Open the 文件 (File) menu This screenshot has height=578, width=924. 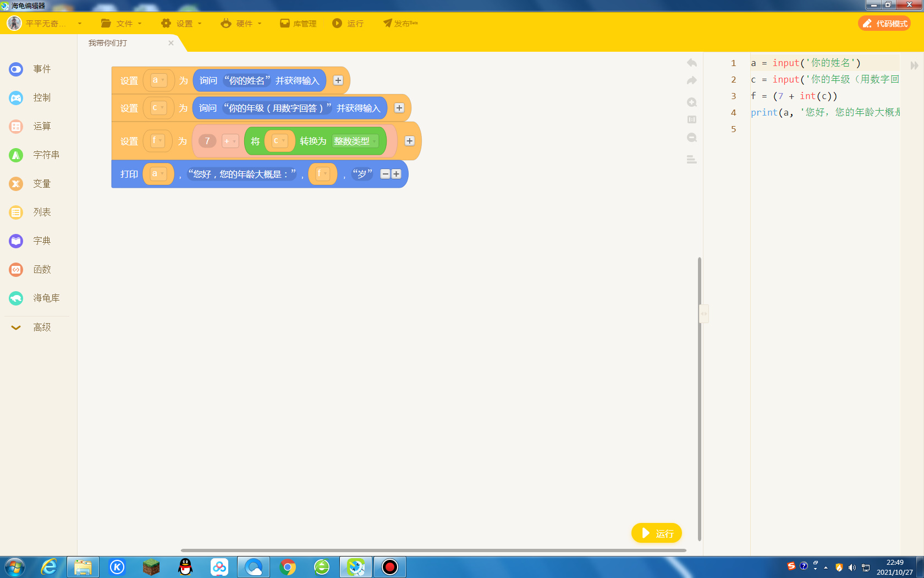[x=122, y=24]
